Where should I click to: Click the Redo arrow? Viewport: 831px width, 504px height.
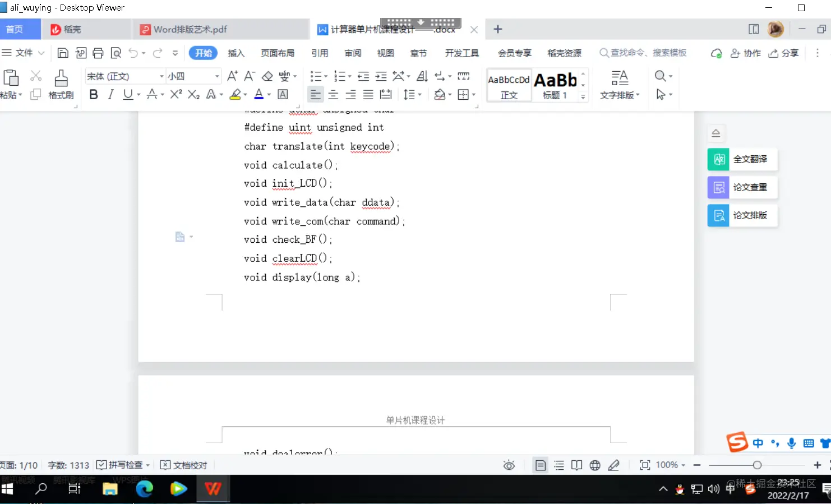coord(158,53)
